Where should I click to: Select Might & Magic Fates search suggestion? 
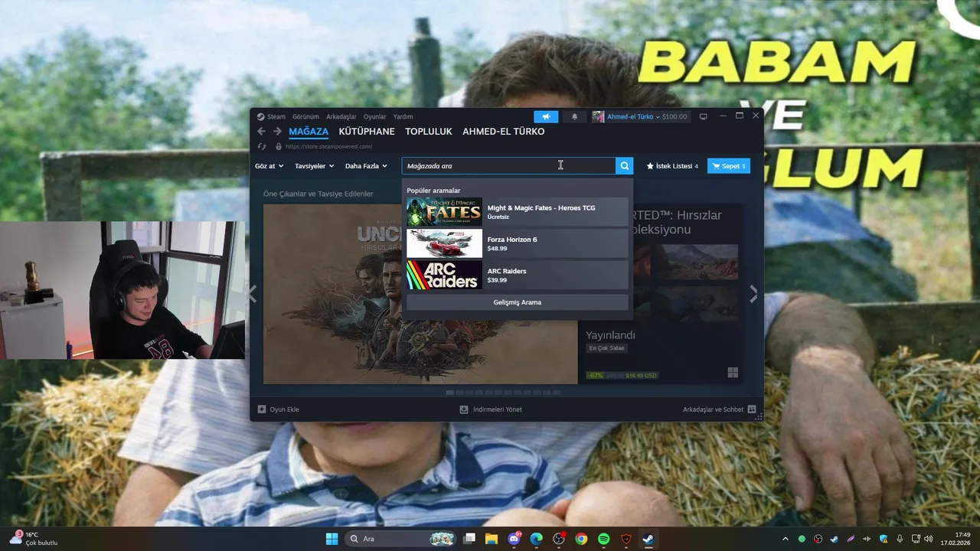(518, 212)
